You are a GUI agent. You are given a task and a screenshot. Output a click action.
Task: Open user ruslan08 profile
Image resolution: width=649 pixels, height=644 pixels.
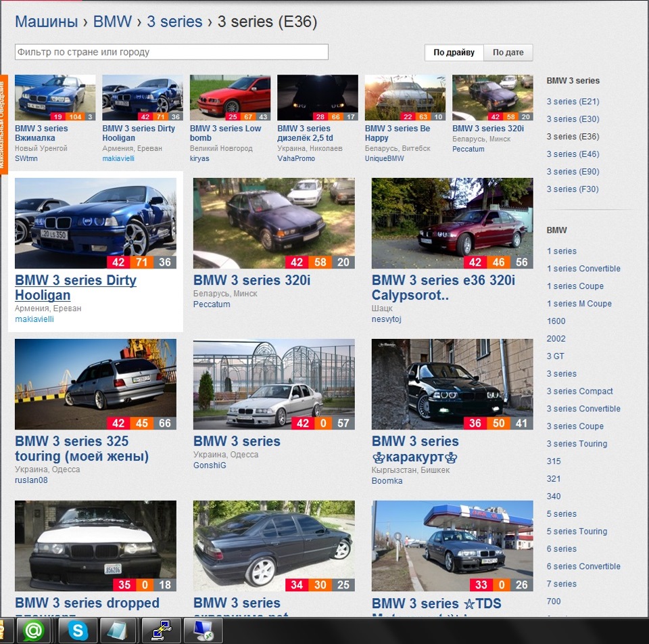click(31, 480)
